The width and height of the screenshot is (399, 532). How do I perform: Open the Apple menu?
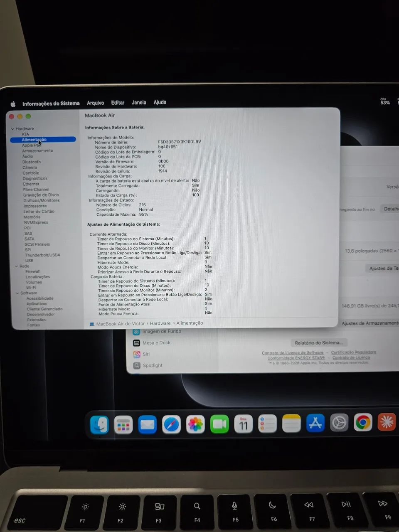[13, 104]
